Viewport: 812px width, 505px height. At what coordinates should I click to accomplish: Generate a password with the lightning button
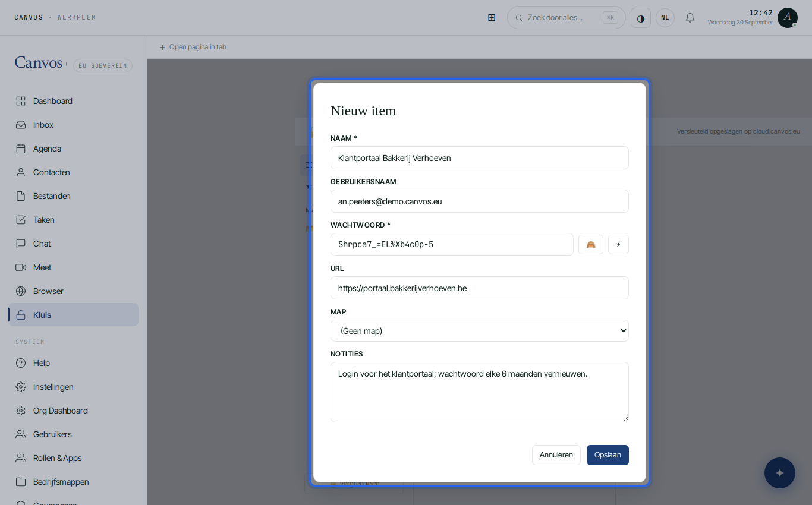pos(618,244)
